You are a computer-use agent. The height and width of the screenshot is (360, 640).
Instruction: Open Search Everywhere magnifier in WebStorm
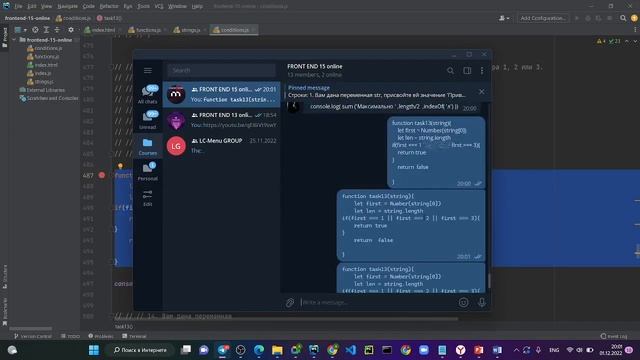tap(623, 18)
